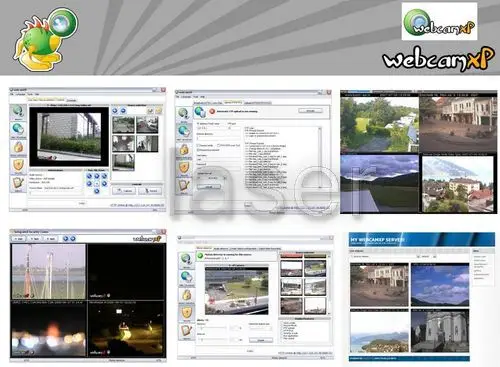The height and width of the screenshot is (367, 500).
Task: Open globe Web/Broadcast section in hedge-camera preview window
Action: (18, 129)
